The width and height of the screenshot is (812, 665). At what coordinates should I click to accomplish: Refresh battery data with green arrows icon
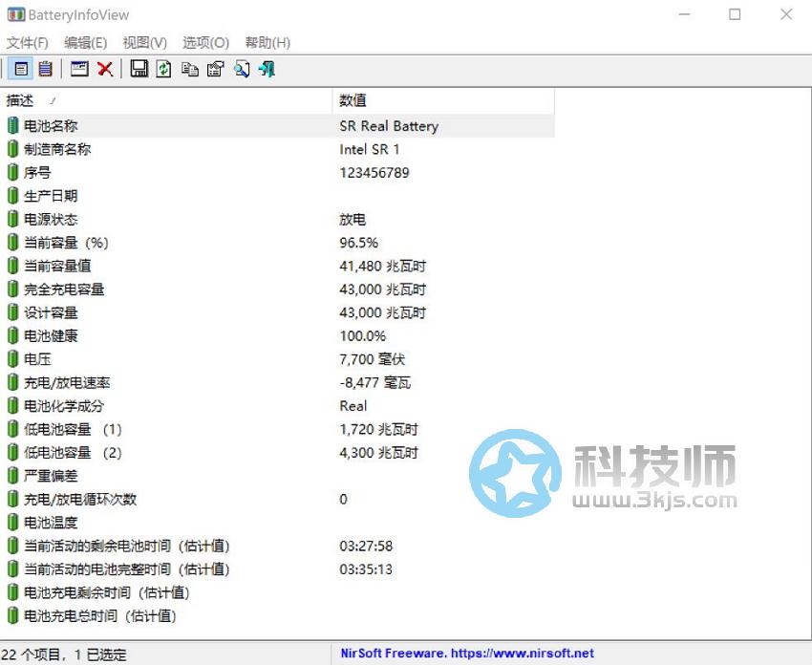click(163, 69)
